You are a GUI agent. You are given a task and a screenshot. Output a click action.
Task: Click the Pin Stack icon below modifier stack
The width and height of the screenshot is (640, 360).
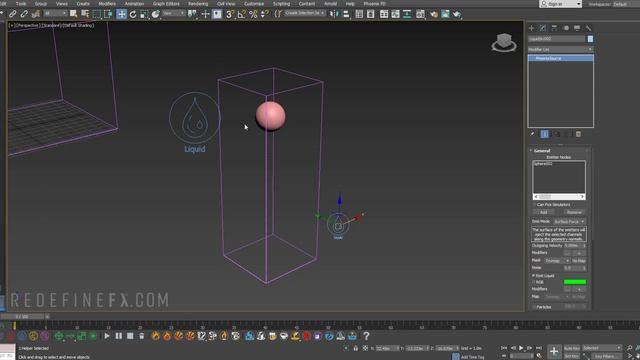point(532,134)
